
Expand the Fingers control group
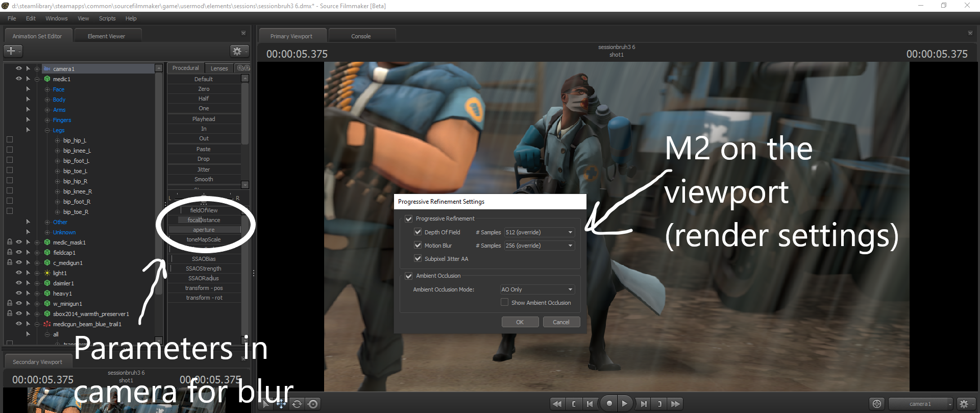[47, 120]
